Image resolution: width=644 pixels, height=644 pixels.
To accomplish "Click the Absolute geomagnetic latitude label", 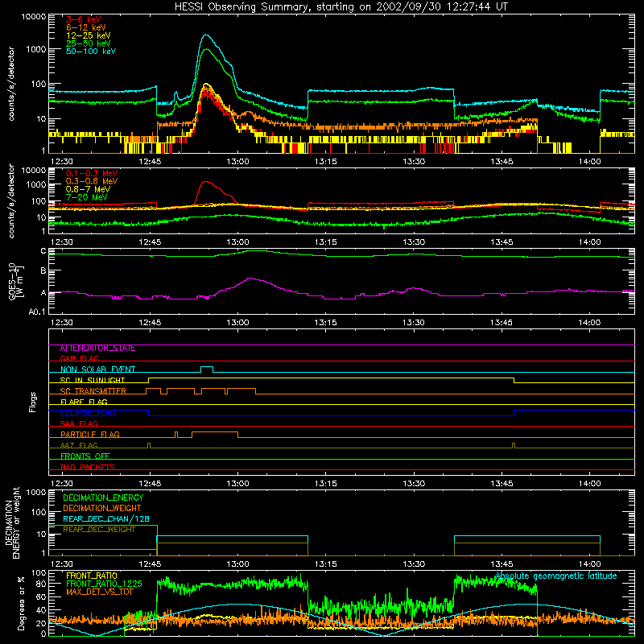I will pos(556,576).
